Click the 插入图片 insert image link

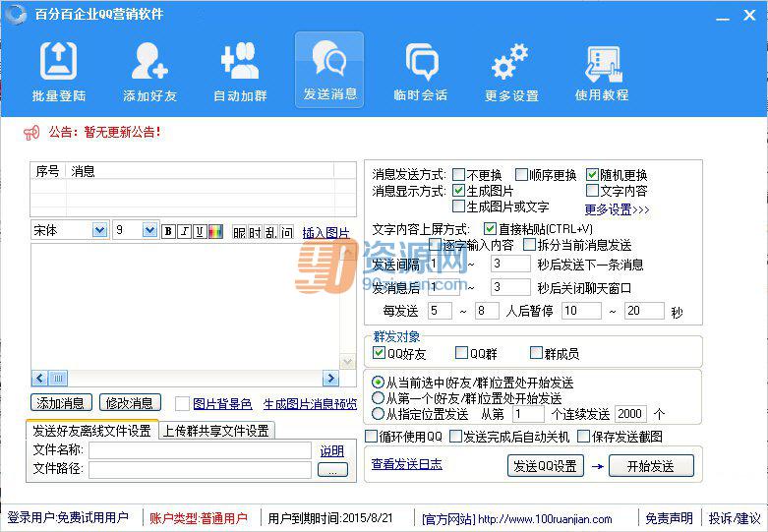click(325, 233)
